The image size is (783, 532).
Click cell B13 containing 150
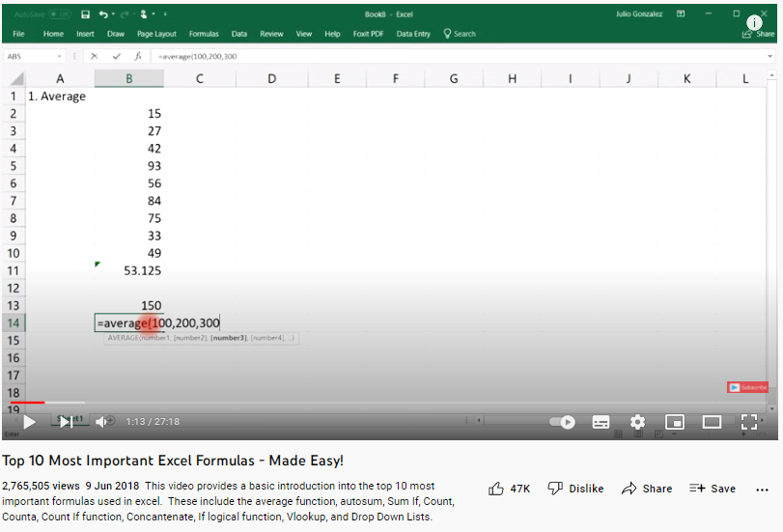(x=128, y=306)
